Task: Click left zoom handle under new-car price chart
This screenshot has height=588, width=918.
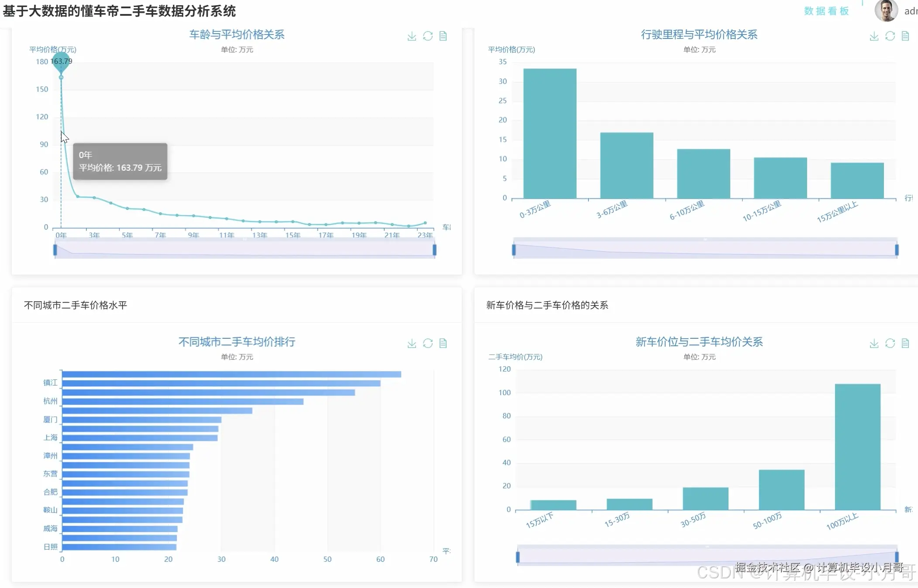Action: (518, 557)
